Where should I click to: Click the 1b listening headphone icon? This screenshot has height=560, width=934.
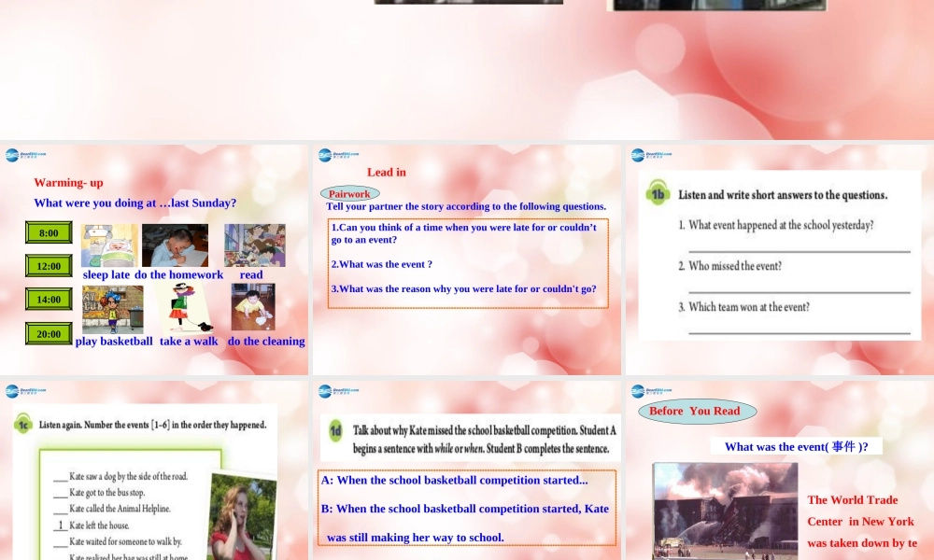658,193
